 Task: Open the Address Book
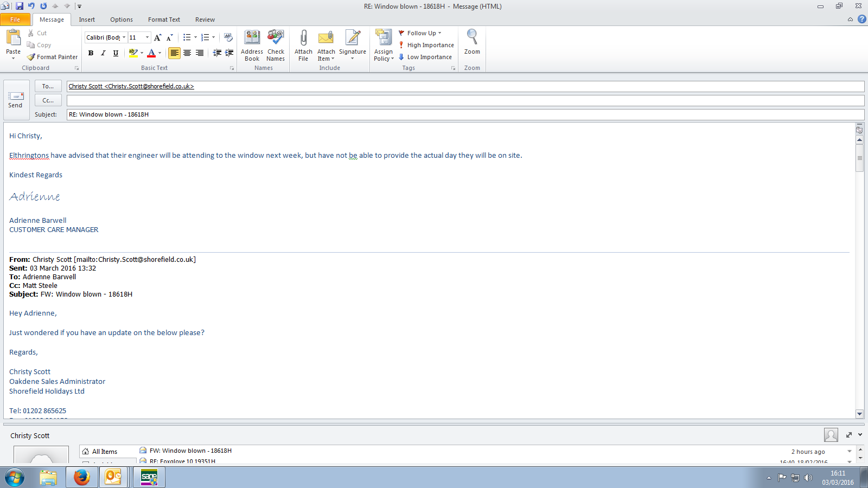point(252,46)
